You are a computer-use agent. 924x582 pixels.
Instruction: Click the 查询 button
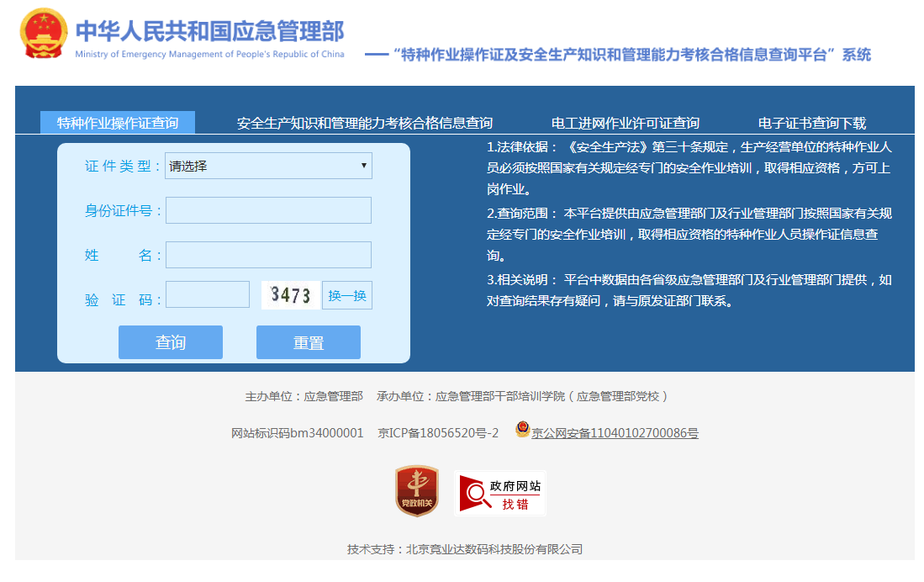[171, 342]
